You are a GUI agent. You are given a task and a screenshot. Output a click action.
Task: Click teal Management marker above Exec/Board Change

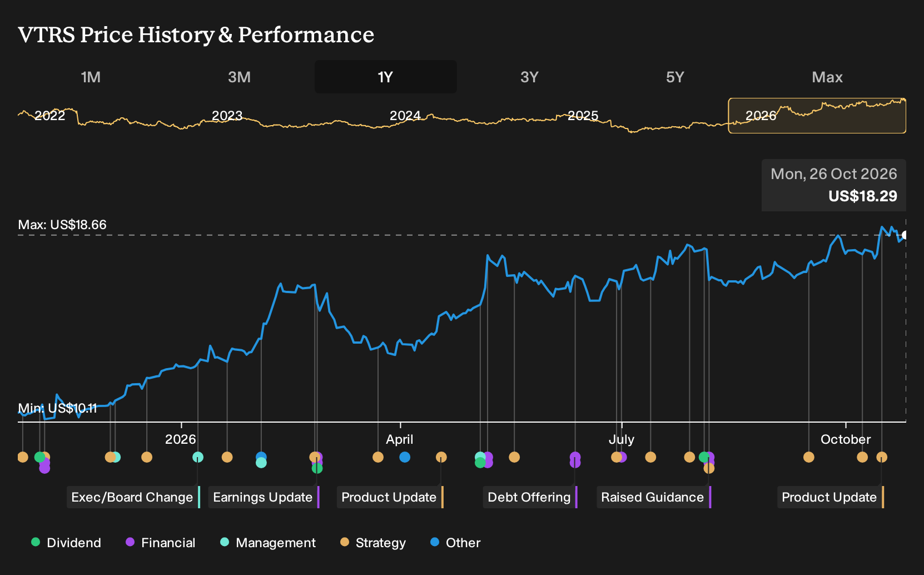coord(198,457)
